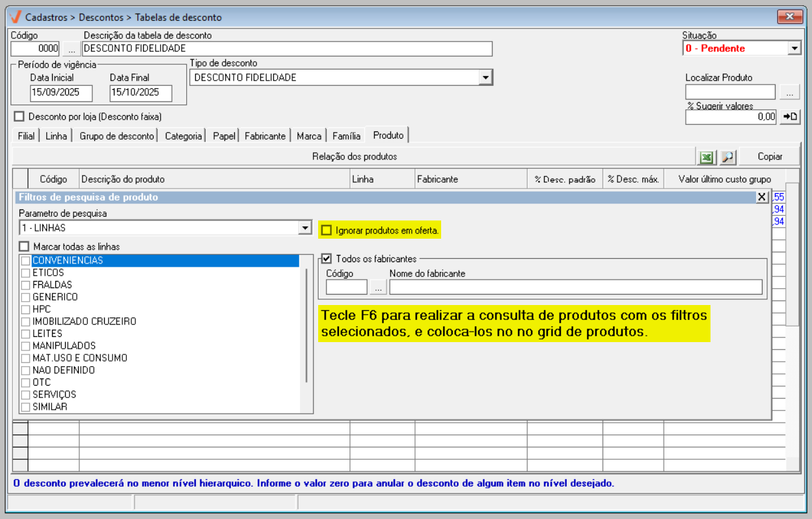
Task: Tick the GENERICO line checkbox
Action: (x=25, y=297)
